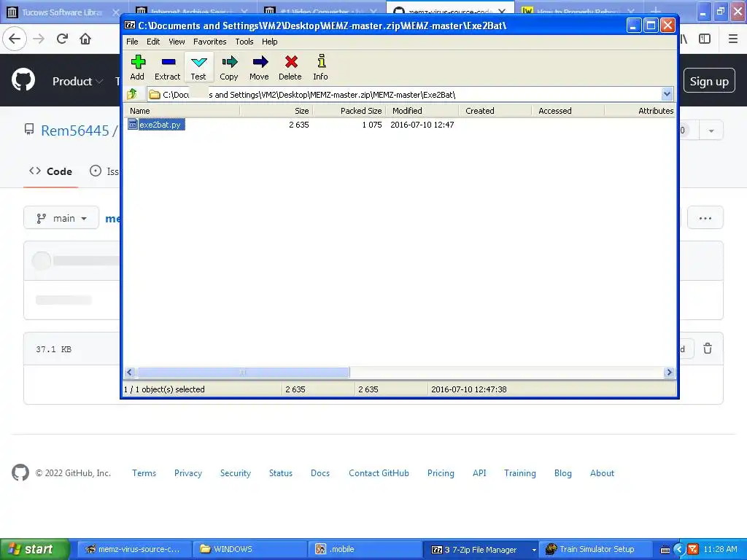Open API footer link
747x560 pixels.
[x=479, y=473]
